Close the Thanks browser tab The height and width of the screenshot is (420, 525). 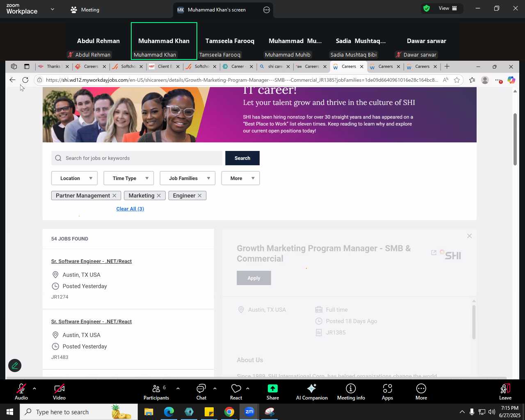tap(67, 66)
